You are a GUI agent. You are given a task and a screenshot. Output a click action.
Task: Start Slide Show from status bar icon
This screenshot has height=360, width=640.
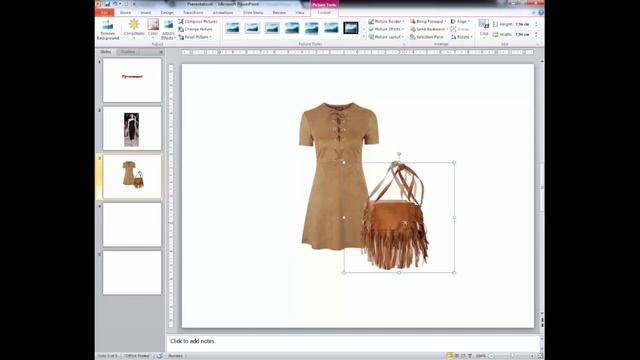(470, 356)
